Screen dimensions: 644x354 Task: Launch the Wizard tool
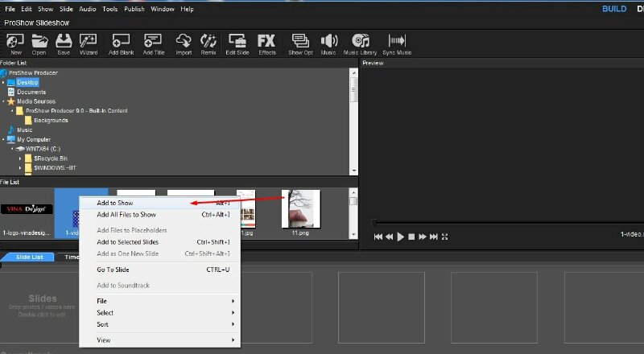tap(89, 44)
